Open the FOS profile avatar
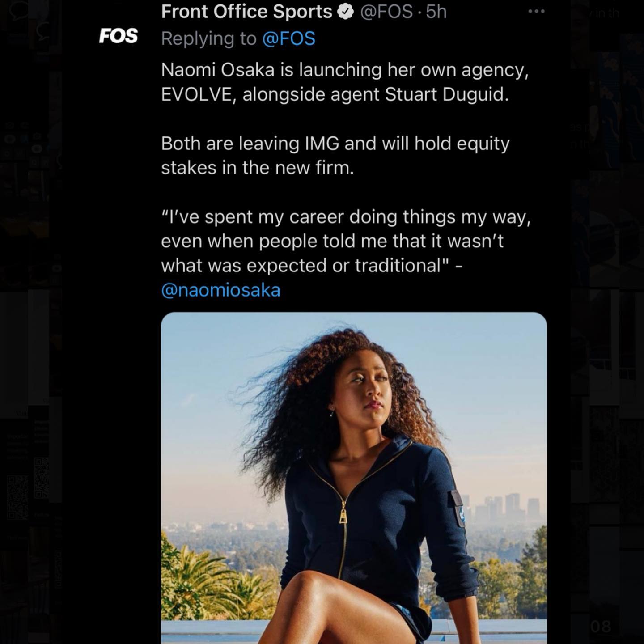The height and width of the screenshot is (644, 644). (118, 36)
